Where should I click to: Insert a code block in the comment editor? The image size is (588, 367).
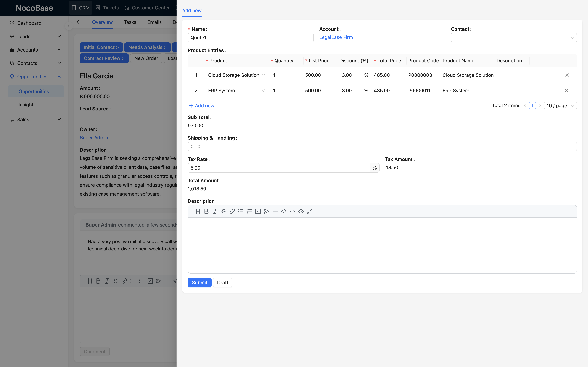tap(175, 281)
